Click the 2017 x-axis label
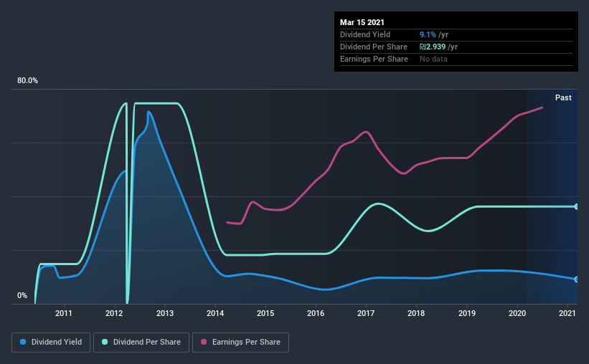589x364 pixels. click(366, 313)
